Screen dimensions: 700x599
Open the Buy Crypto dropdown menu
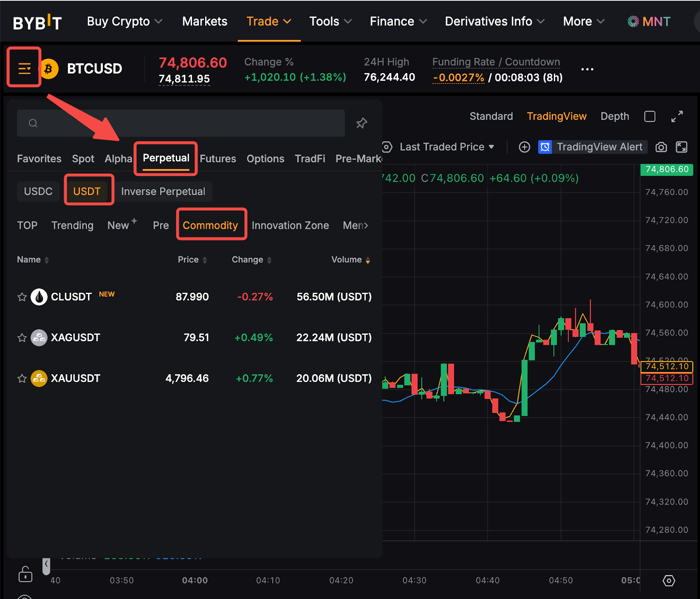[x=124, y=21]
